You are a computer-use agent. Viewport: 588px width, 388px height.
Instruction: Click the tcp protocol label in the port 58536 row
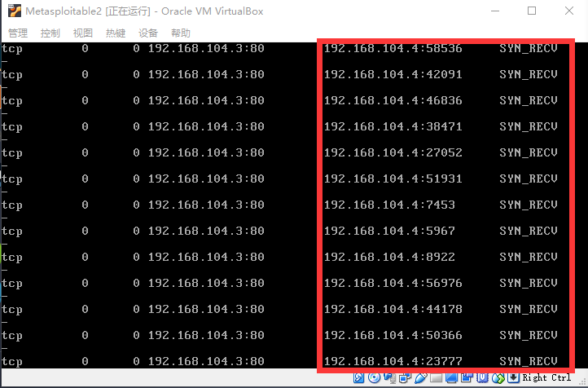pos(12,49)
